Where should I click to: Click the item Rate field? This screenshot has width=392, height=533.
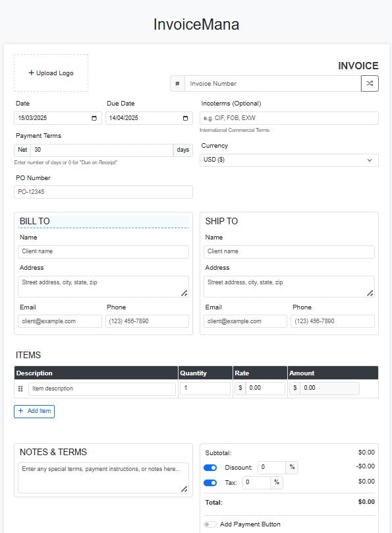tap(266, 389)
